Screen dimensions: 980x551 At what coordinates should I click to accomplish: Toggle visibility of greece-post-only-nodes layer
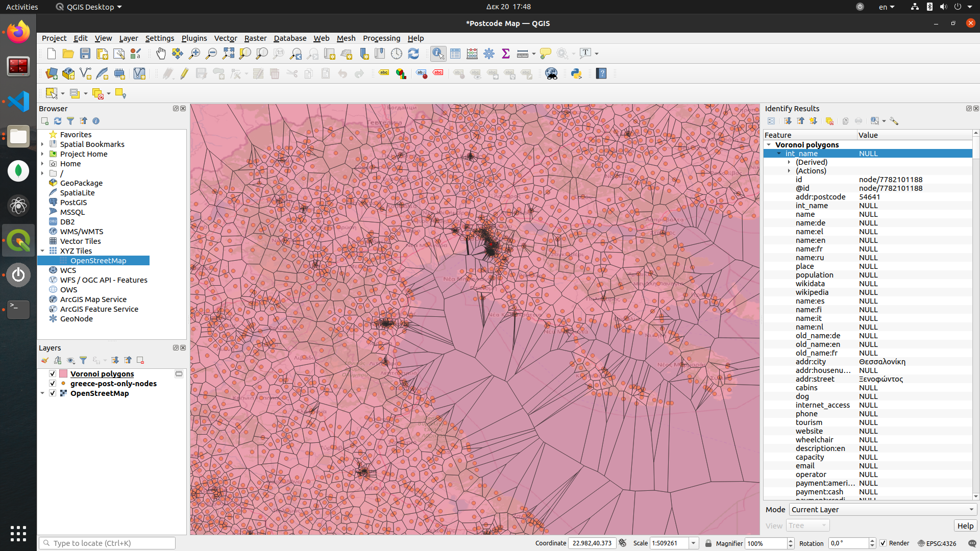click(x=53, y=384)
